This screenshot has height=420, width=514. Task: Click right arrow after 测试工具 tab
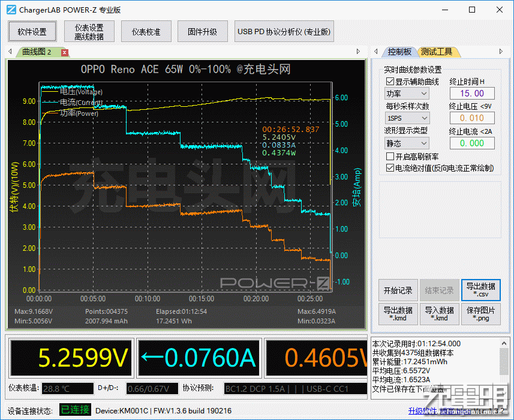tap(501, 52)
